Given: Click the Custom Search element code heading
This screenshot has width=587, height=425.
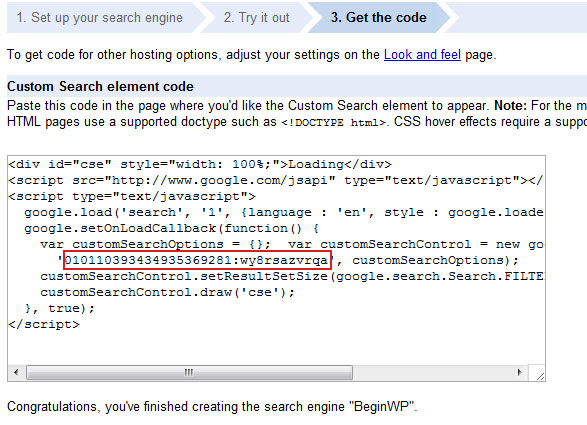Looking at the screenshot, I should coord(100,86).
